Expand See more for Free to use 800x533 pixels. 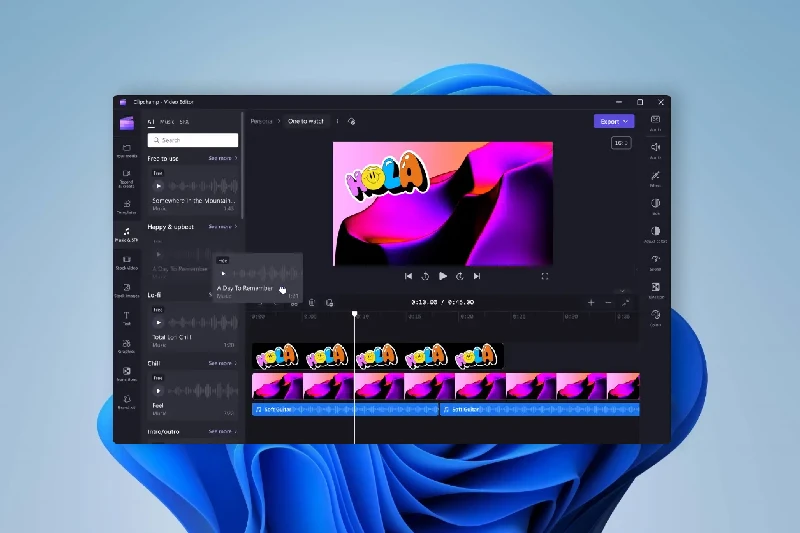tap(222, 159)
